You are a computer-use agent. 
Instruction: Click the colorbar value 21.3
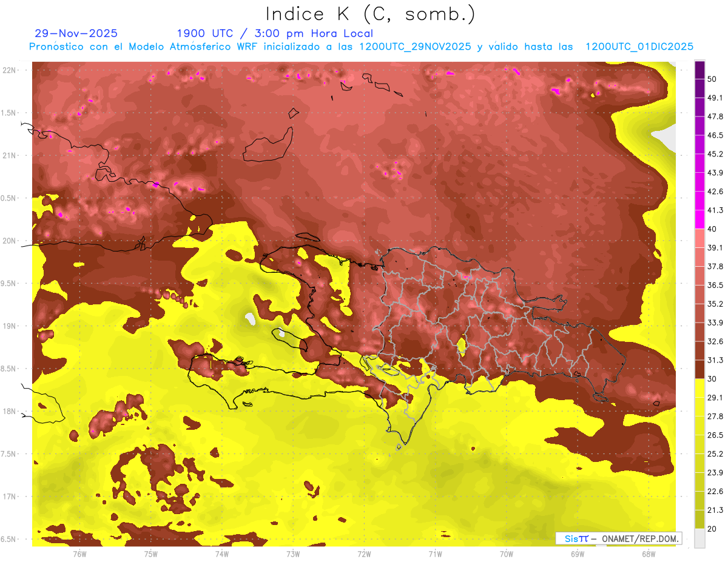[x=715, y=510]
